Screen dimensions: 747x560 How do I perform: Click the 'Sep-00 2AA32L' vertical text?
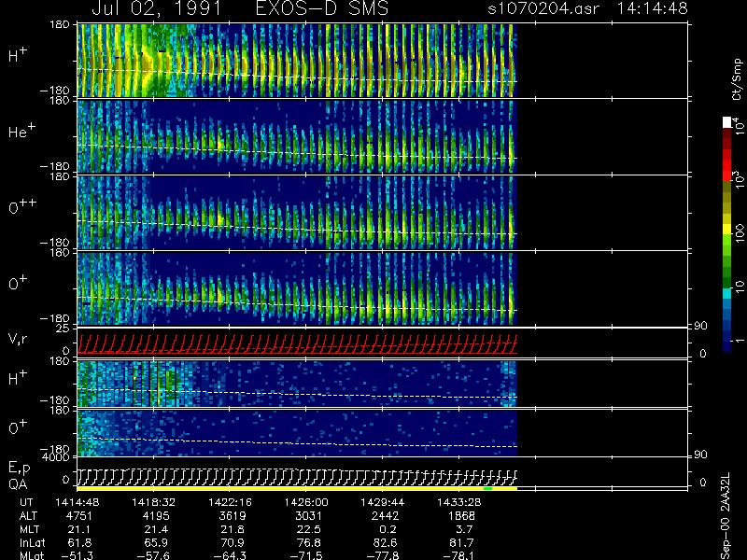point(725,517)
